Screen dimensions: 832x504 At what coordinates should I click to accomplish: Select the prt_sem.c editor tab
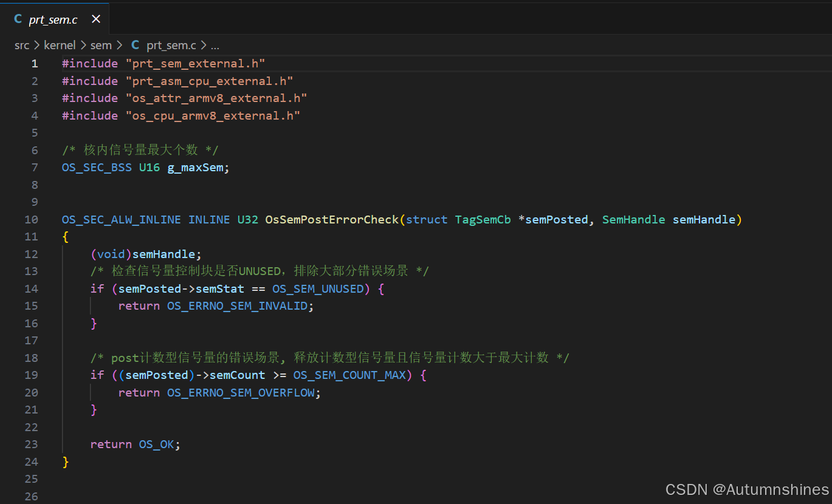coord(54,19)
